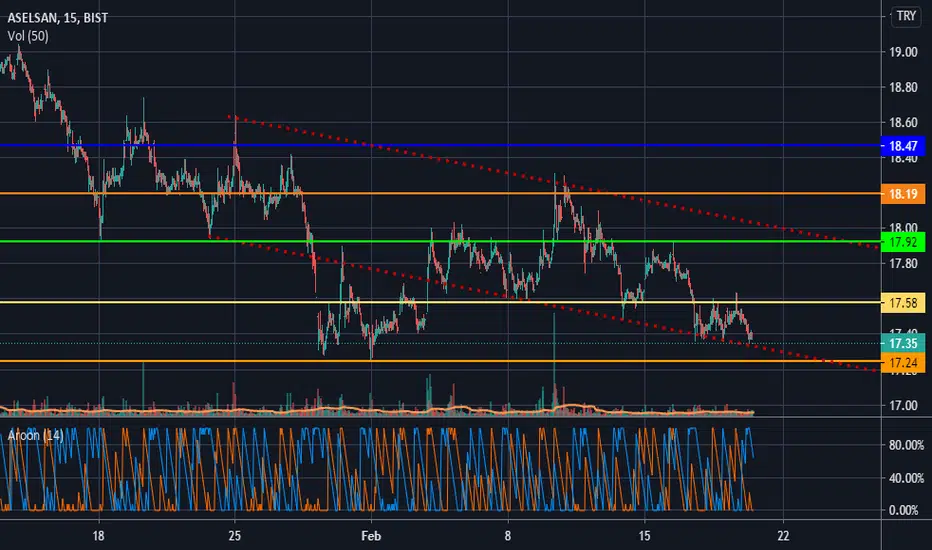Click the 80.00% Aroon scale value
The image size is (932, 550).
(x=906, y=445)
